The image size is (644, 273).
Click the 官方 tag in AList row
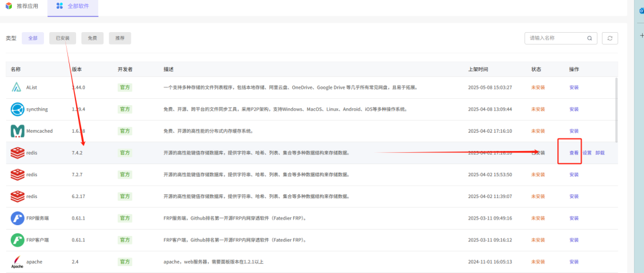point(125,87)
